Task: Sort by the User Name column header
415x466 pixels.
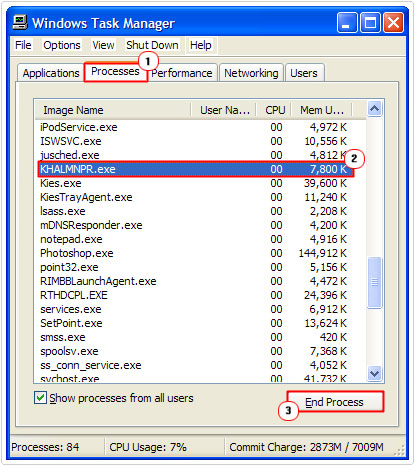Action: [x=223, y=110]
